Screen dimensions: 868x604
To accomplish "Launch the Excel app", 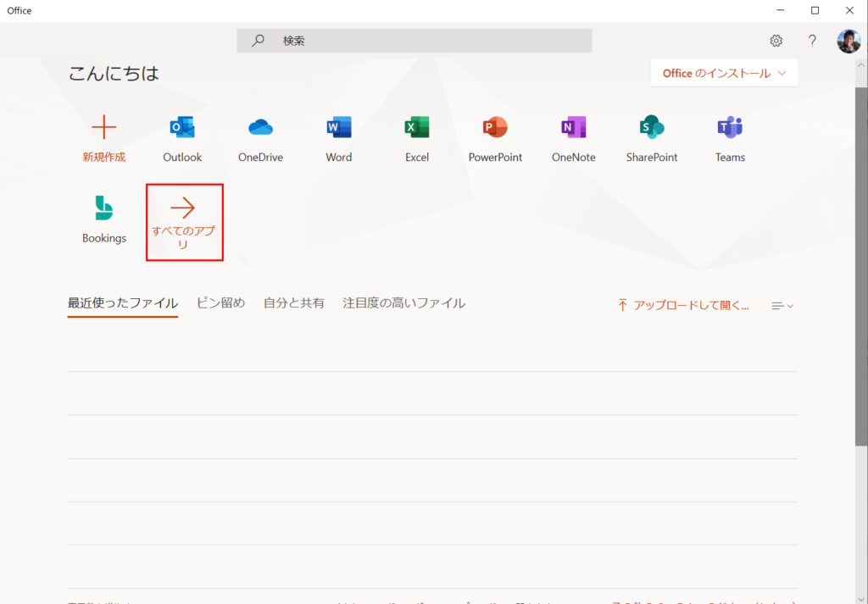I will tap(417, 128).
